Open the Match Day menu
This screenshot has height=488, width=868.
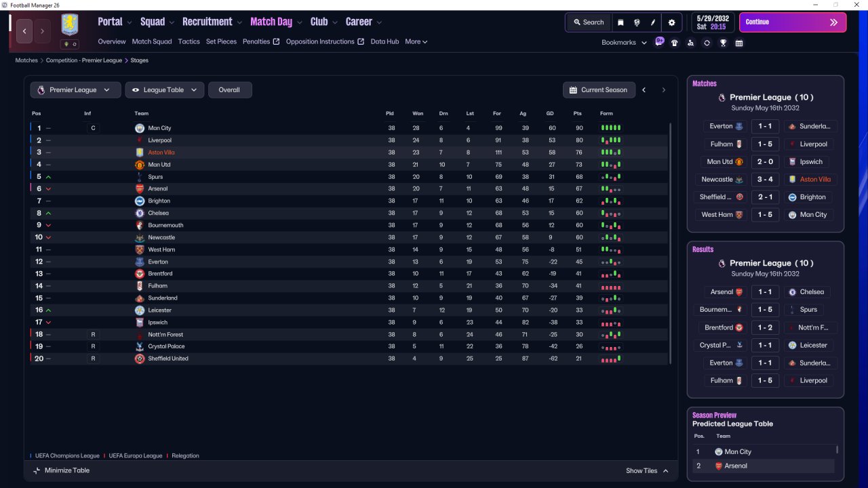pos(276,22)
